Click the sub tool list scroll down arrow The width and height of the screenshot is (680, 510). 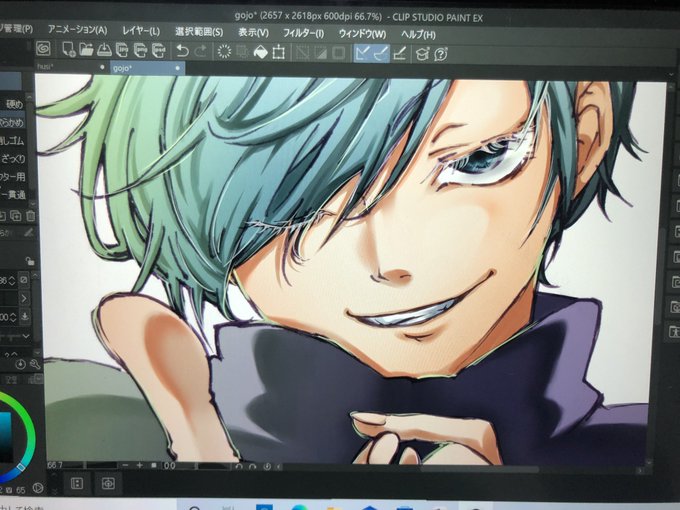click(x=32, y=203)
